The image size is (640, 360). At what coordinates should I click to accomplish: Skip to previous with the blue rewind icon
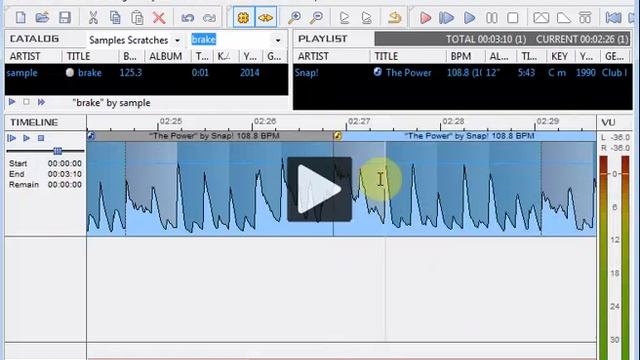613,18
